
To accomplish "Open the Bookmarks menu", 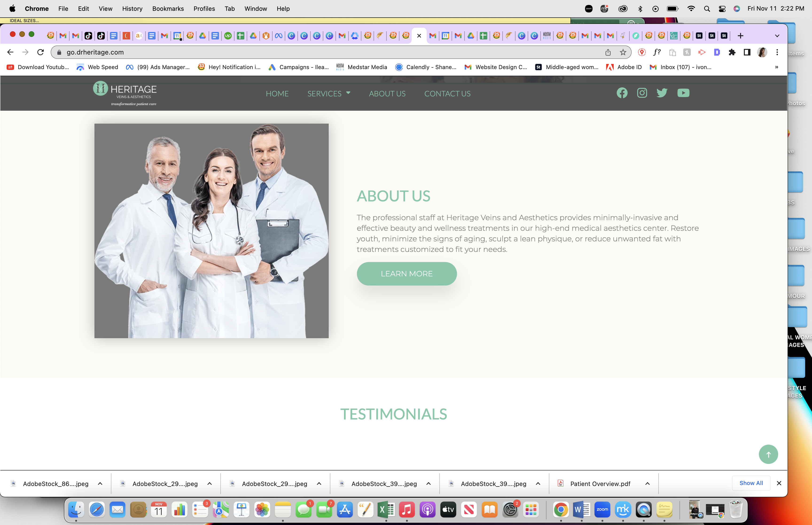I will 168,8.
